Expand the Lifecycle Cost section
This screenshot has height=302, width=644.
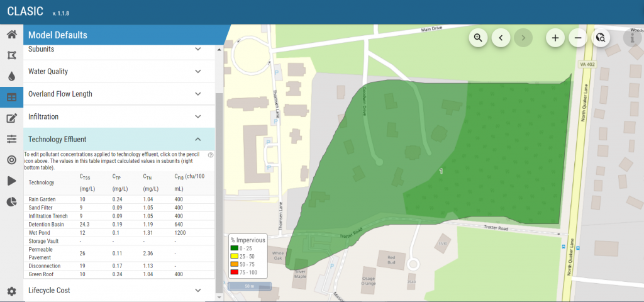119,290
